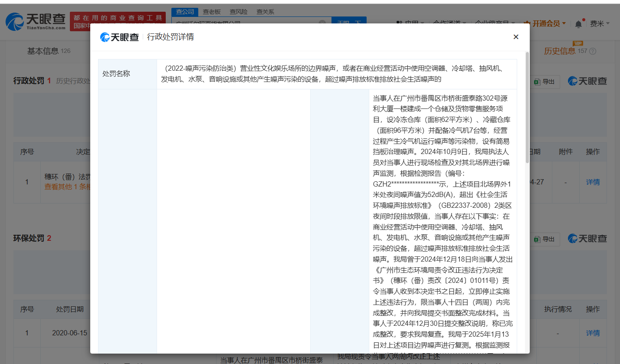Switch to the 查老板 search tab
Screen dimensions: 620x364
click(x=212, y=12)
